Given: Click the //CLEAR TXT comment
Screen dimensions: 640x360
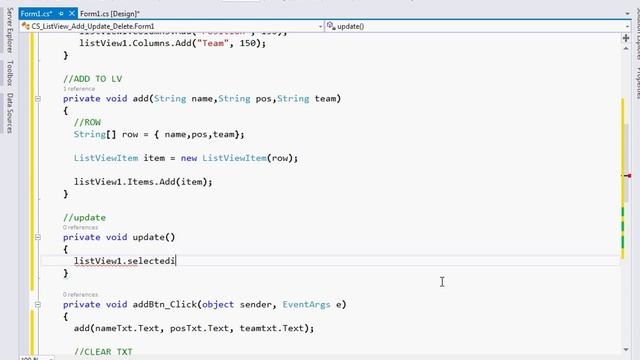Looking at the screenshot, I should click(103, 352).
